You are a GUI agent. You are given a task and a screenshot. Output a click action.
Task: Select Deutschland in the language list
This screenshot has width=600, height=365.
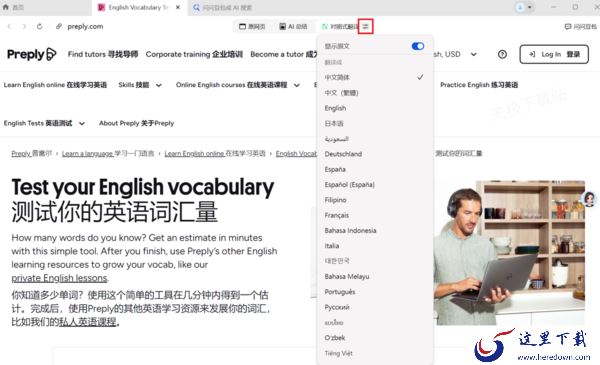point(375,154)
